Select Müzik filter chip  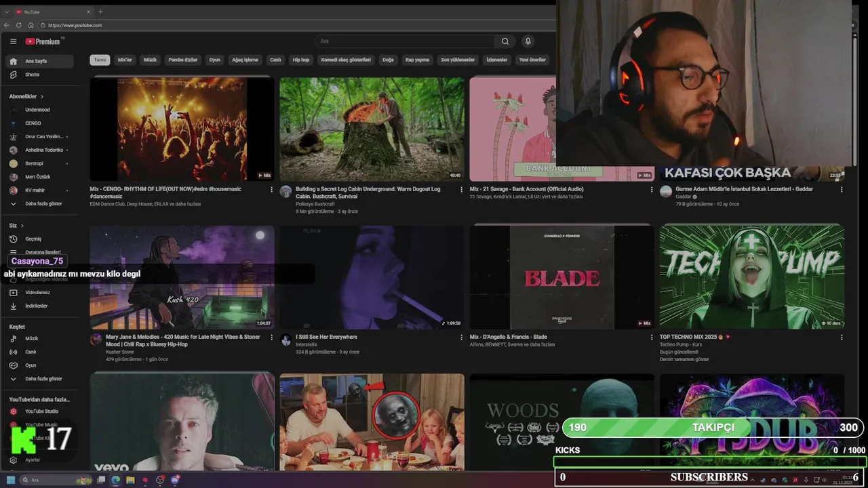click(150, 60)
